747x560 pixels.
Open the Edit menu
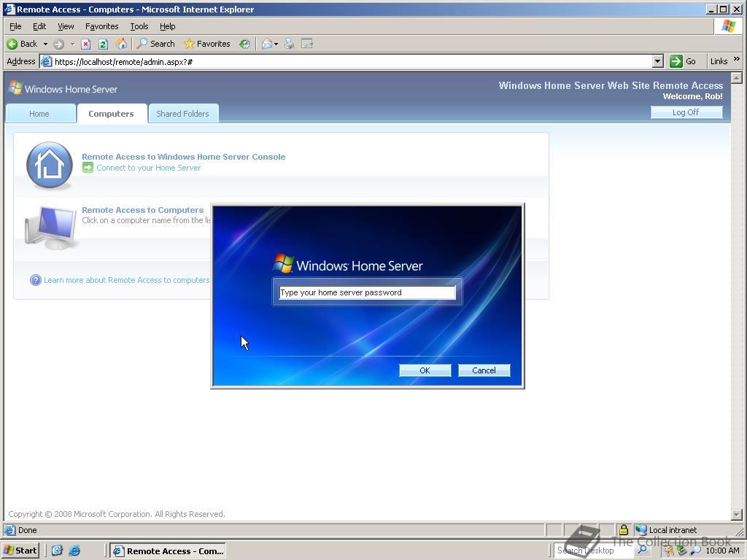(39, 26)
